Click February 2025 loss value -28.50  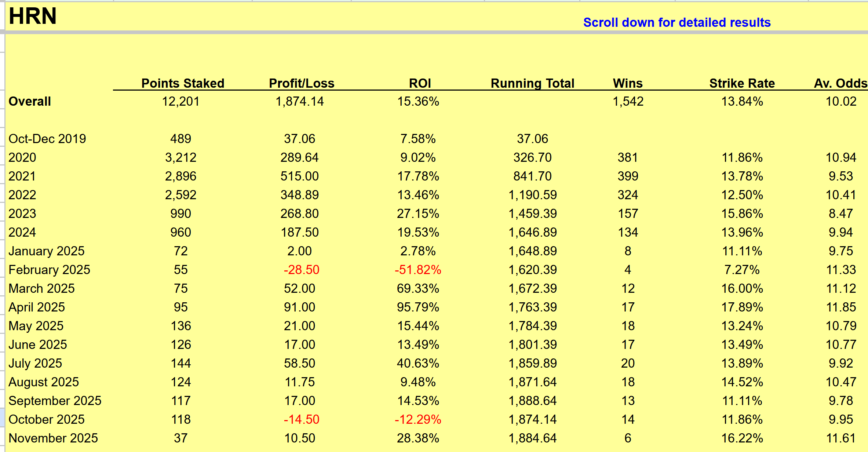coord(301,270)
